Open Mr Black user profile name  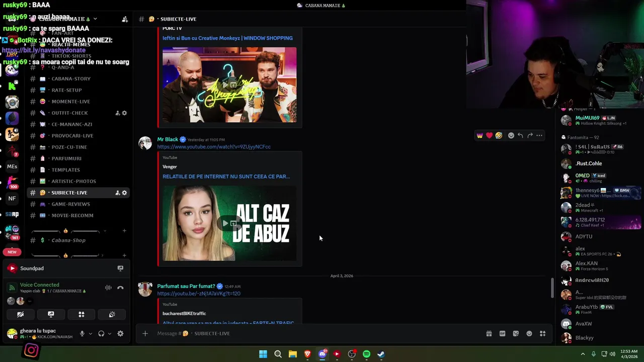pos(168,139)
